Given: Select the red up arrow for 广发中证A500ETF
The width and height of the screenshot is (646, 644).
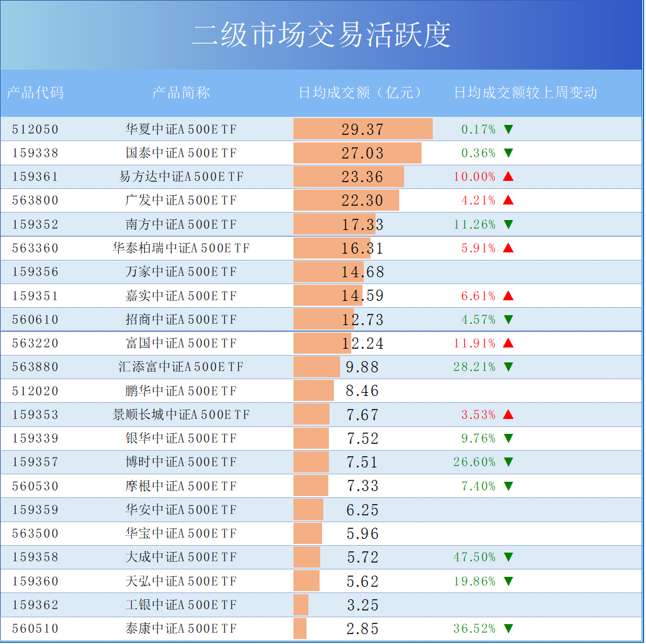Looking at the screenshot, I should pyautogui.click(x=507, y=200).
